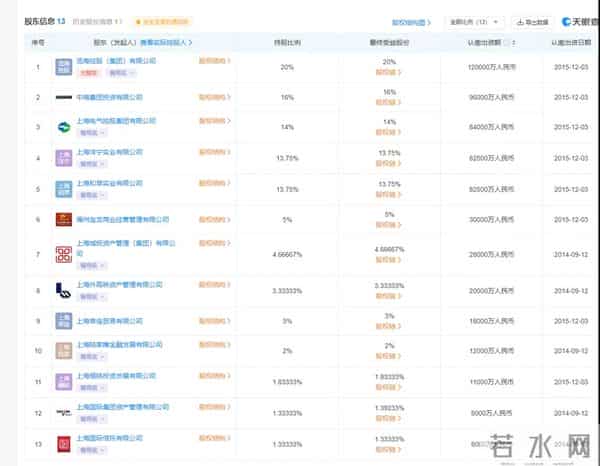Click the logo in shareholder row 1
Image resolution: width=600 pixels, height=466 pixels.
tap(63, 67)
